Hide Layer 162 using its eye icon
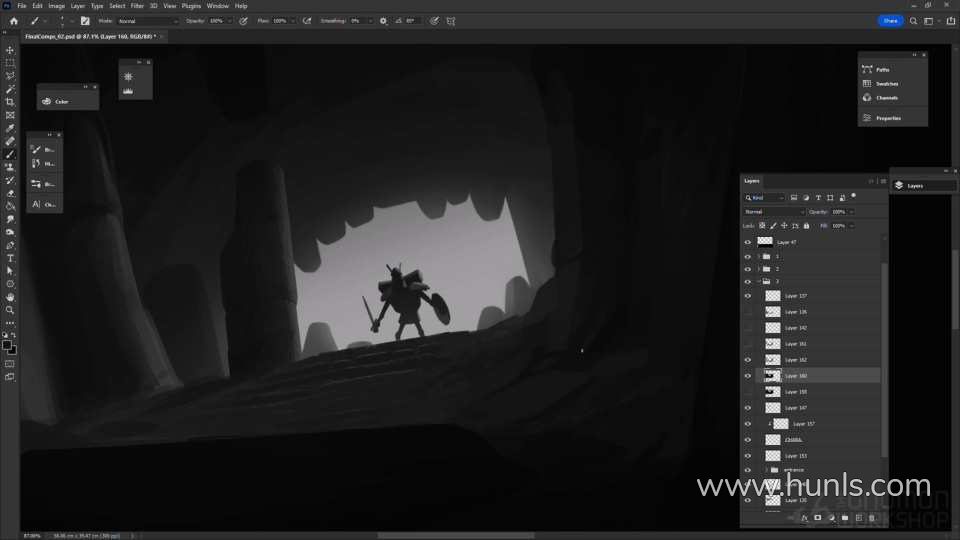This screenshot has height=540, width=960. point(748,360)
